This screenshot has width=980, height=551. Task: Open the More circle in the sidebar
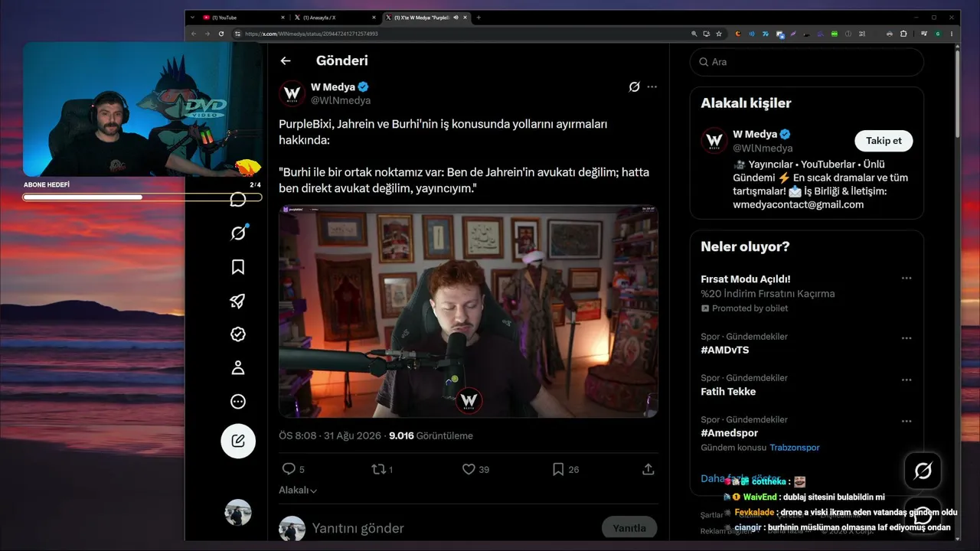pos(238,402)
